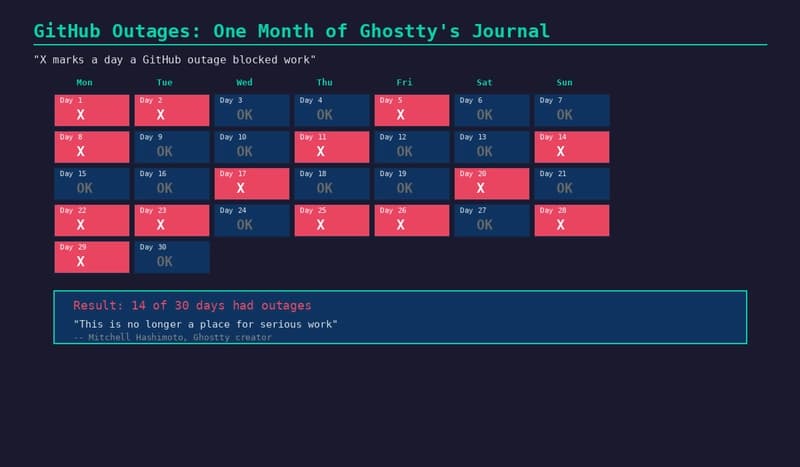800x467 pixels.
Task: Click the Mon column header
Action: pos(84,82)
